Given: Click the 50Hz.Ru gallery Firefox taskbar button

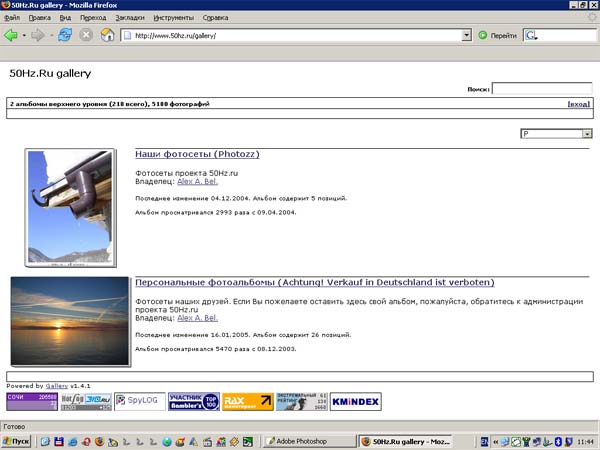Looking at the screenshot, I should click(406, 441).
